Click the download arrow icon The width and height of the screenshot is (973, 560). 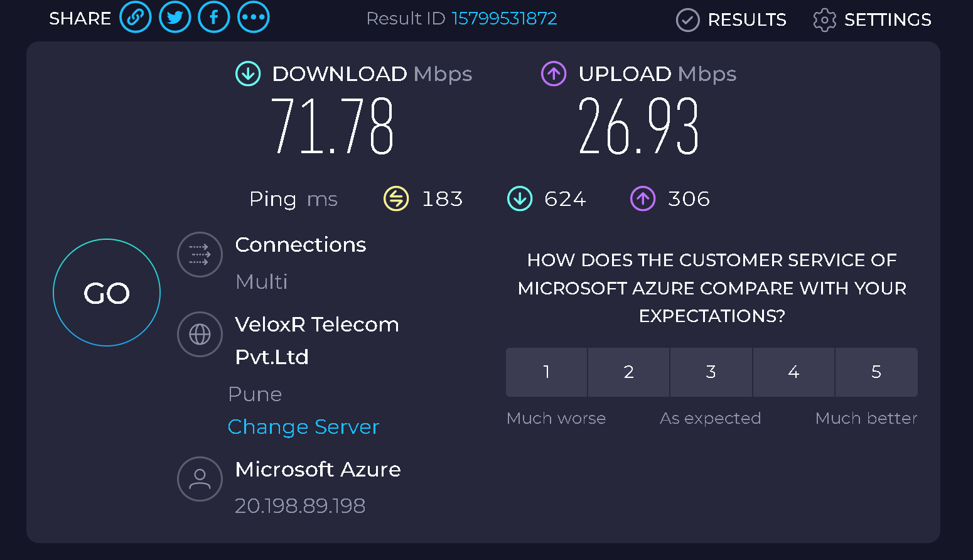coord(248,73)
